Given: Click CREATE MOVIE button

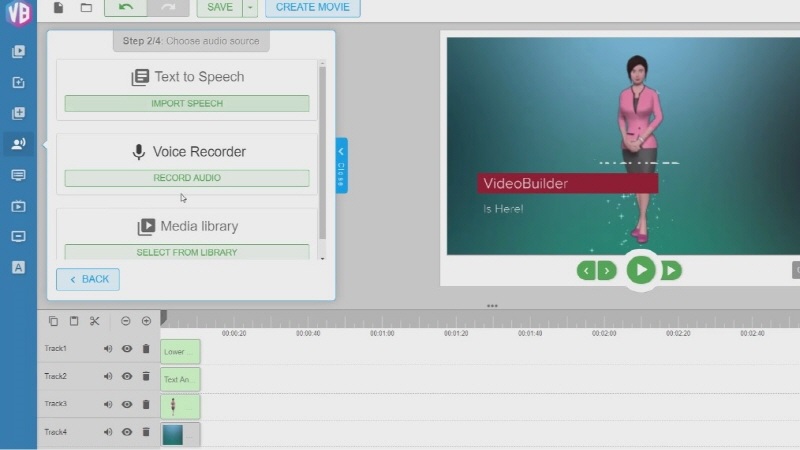Looking at the screenshot, I should 313,7.
